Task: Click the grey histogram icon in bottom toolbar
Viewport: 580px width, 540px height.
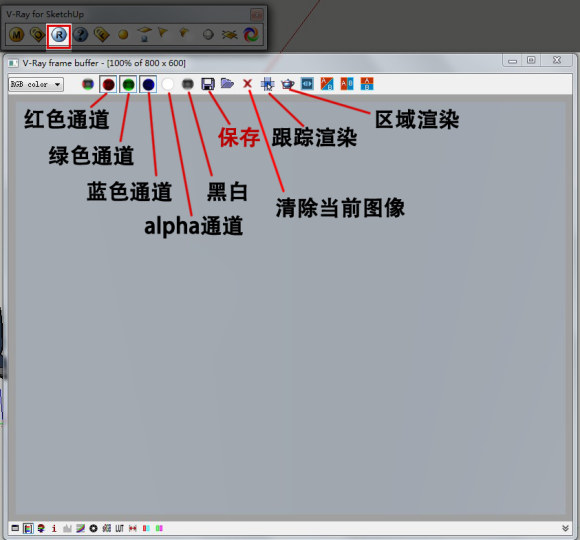Action: click(x=67, y=528)
